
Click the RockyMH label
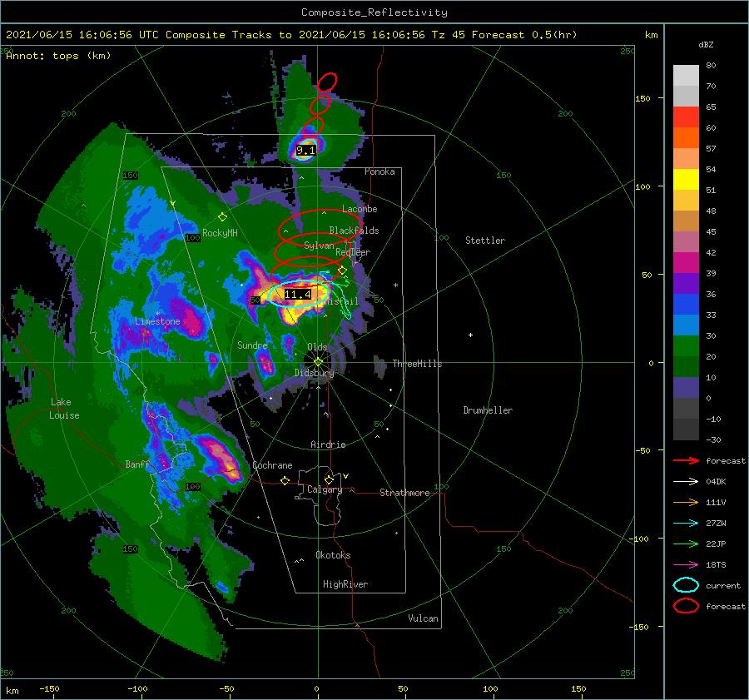tap(220, 233)
